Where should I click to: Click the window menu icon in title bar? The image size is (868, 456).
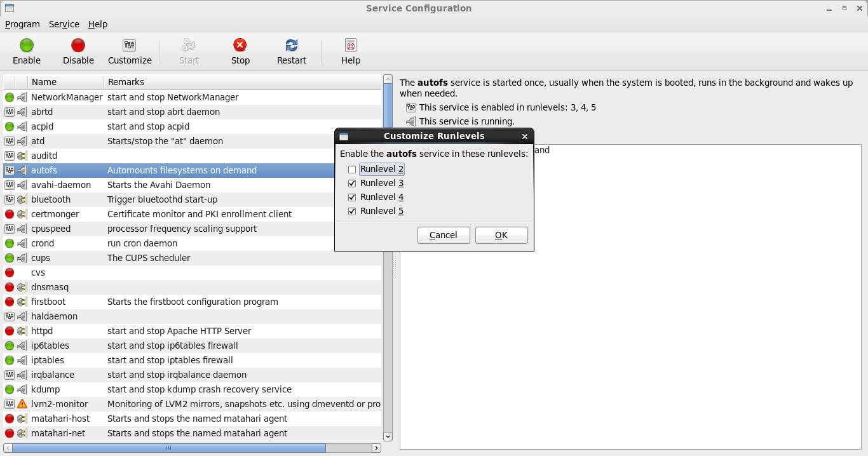(x=10, y=8)
